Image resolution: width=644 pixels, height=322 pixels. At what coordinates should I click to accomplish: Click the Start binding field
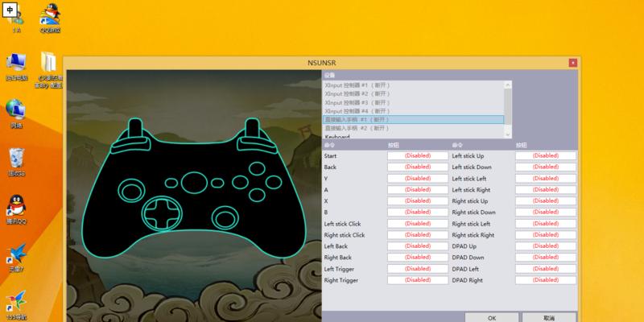point(418,155)
